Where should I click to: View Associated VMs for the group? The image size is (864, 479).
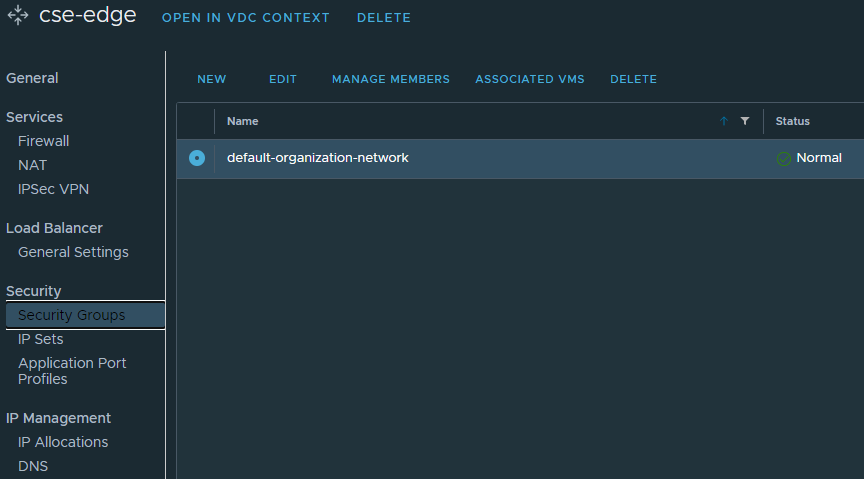[x=530, y=79]
